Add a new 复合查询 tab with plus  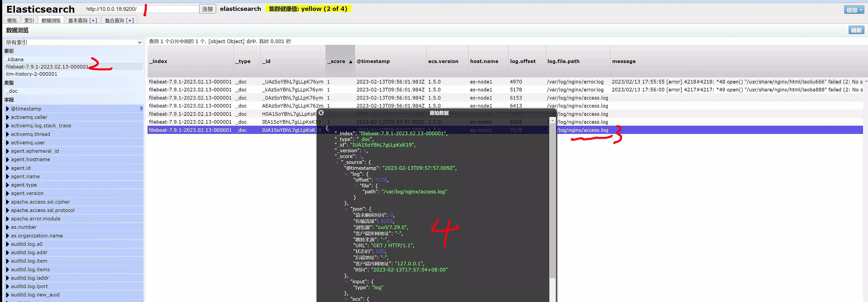[130, 20]
